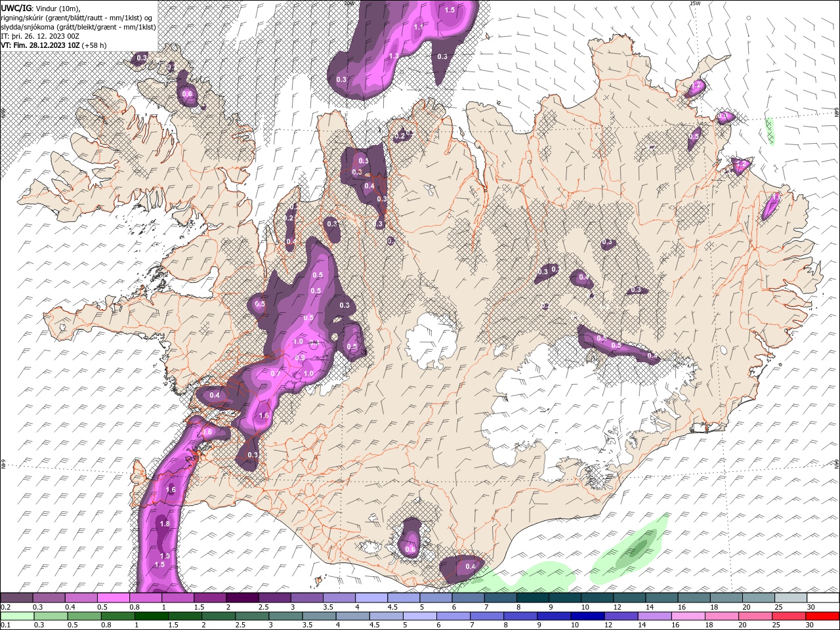Pick the violet swatch between 12 and 14, lower row

click(620, 616)
